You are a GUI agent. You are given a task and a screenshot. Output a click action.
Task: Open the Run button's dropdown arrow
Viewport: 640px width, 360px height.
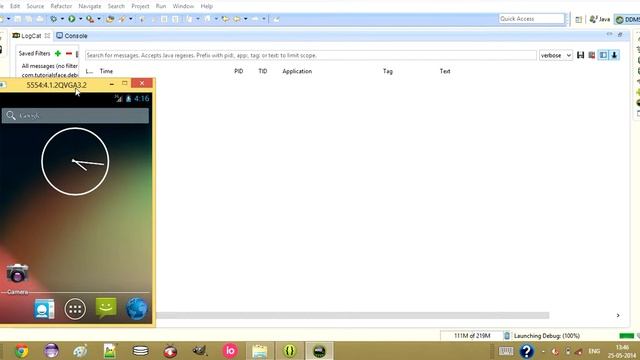(x=80, y=19)
